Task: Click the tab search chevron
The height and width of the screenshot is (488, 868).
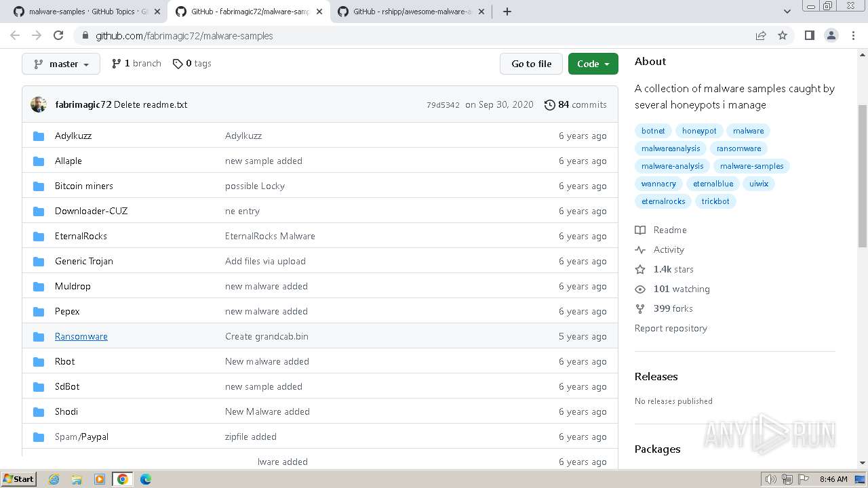Action: [x=787, y=12]
